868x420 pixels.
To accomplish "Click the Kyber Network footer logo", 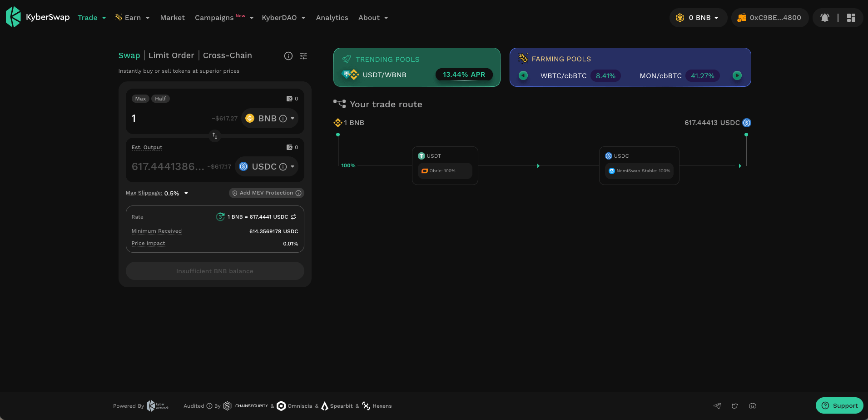I will tap(158, 406).
